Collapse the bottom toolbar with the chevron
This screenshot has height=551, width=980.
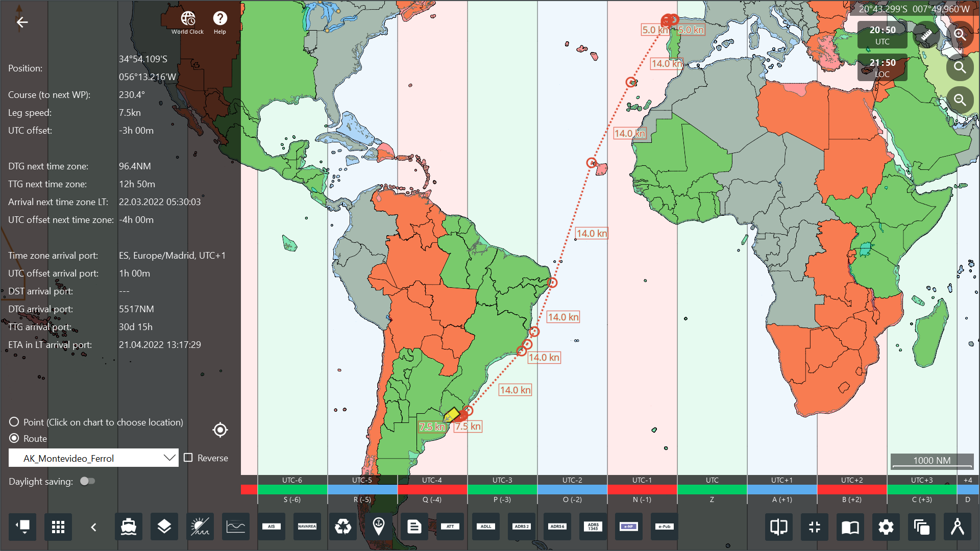tap(93, 527)
